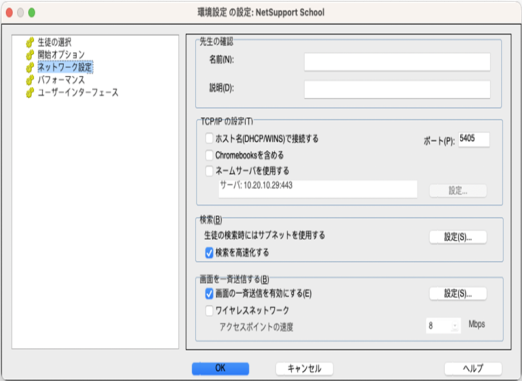The height and width of the screenshot is (381, 522).
Task: Open パフォーマンス settings page
Action: coord(61,80)
